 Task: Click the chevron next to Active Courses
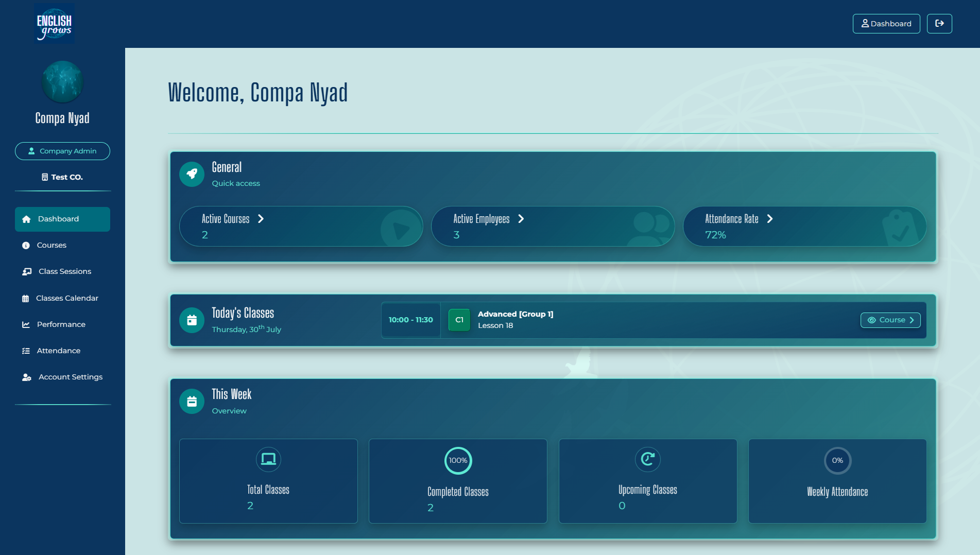tap(261, 219)
